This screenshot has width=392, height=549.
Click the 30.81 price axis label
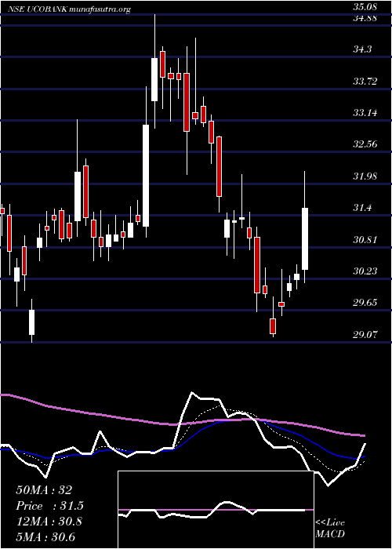(365, 240)
